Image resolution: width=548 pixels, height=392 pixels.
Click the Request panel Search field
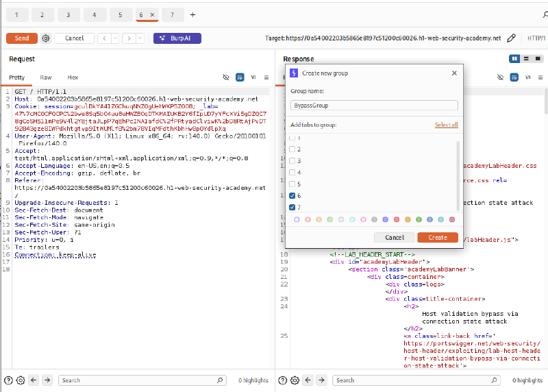[x=142, y=380]
